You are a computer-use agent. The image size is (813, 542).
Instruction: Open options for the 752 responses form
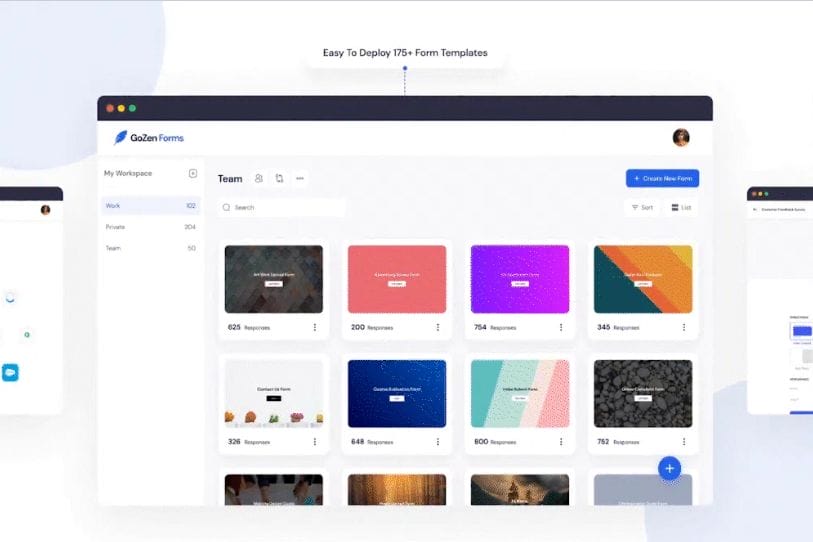click(684, 442)
